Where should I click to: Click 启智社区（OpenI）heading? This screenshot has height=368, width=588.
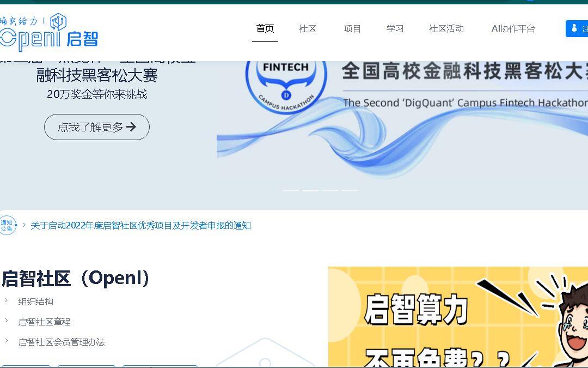tap(75, 278)
